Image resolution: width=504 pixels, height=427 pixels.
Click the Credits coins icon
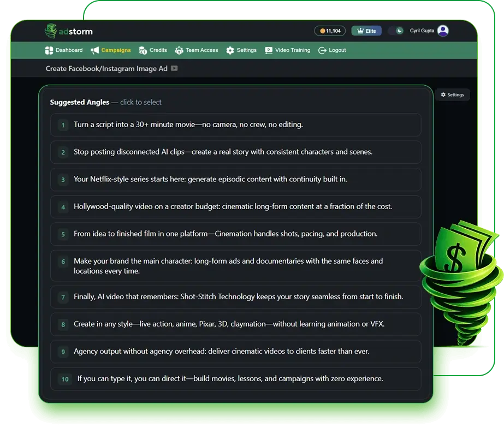[x=143, y=50]
